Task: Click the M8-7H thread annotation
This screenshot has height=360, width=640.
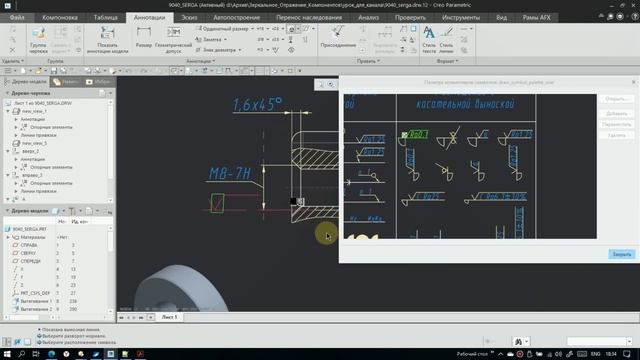Action: tap(230, 174)
